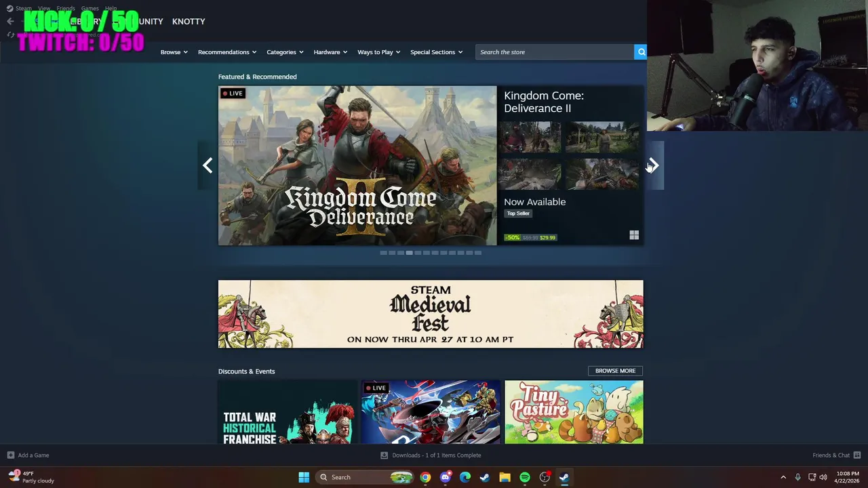
Task: Click the highlighted active carousel dot
Action: pyautogui.click(x=409, y=253)
